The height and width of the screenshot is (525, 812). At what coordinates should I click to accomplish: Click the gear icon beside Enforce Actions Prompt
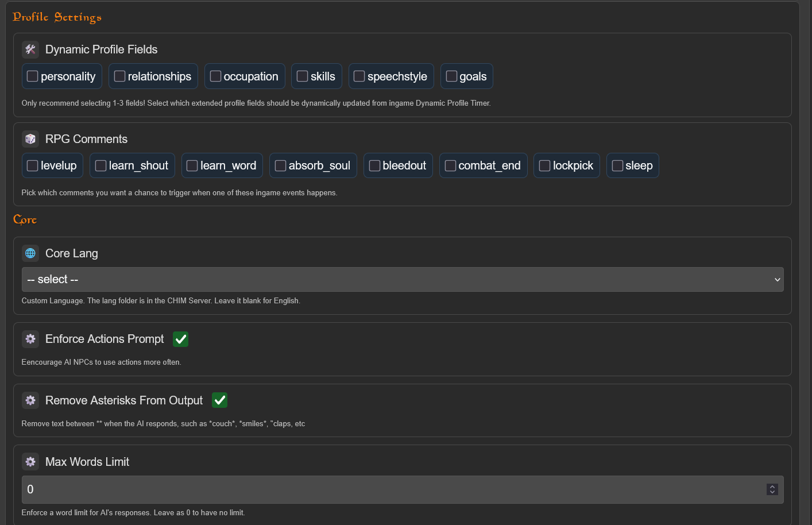[x=30, y=339]
